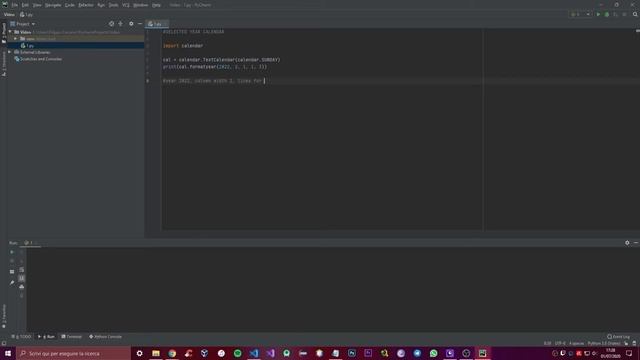
Task: Click the tool windows quick access icon
Action: (x=4, y=344)
